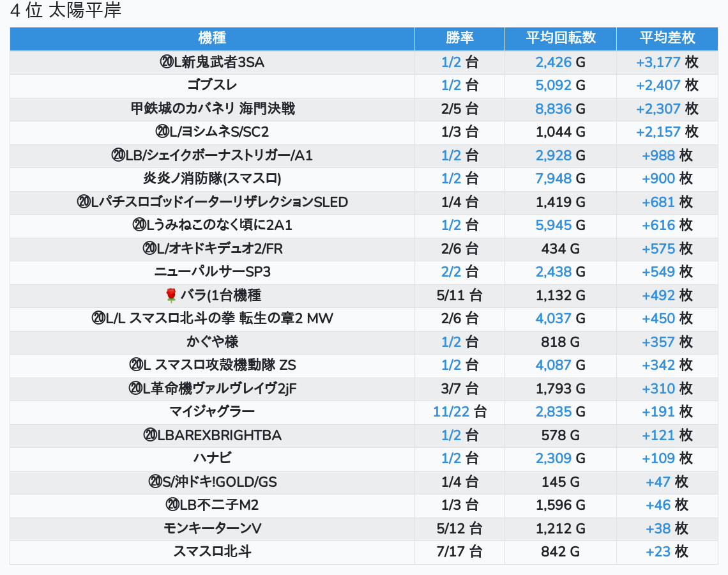Open the +3,177 value for L新鬼武者3SA
This screenshot has width=728, height=575.
[658, 63]
